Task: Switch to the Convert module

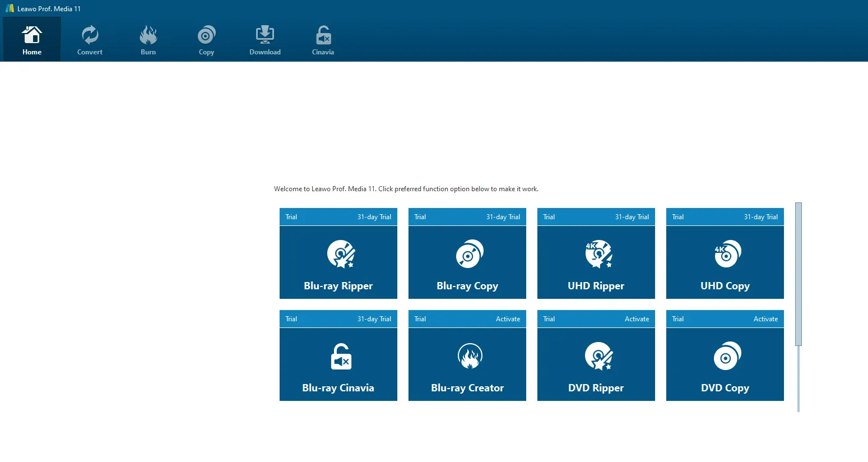Action: (90, 39)
